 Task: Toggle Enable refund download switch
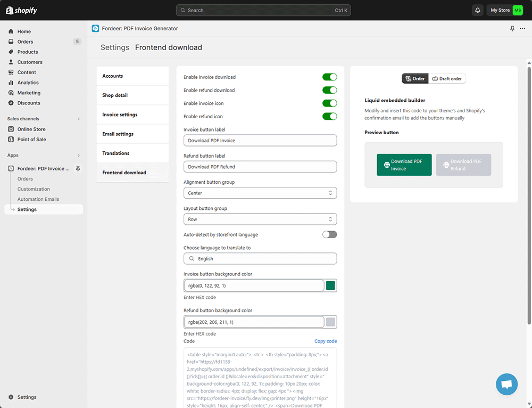coord(329,90)
